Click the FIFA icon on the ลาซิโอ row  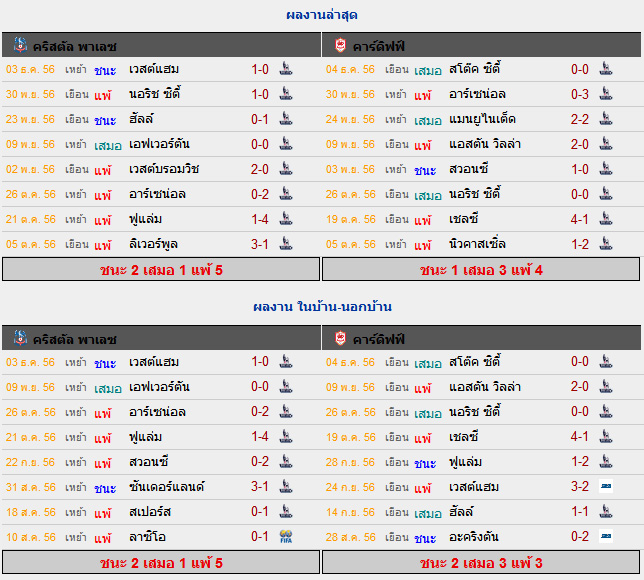point(286,536)
